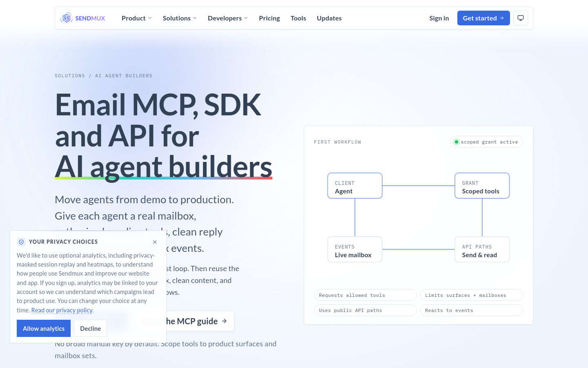The width and height of the screenshot is (588, 368).
Task: Select the CLIENT Agent node
Action: (355, 186)
